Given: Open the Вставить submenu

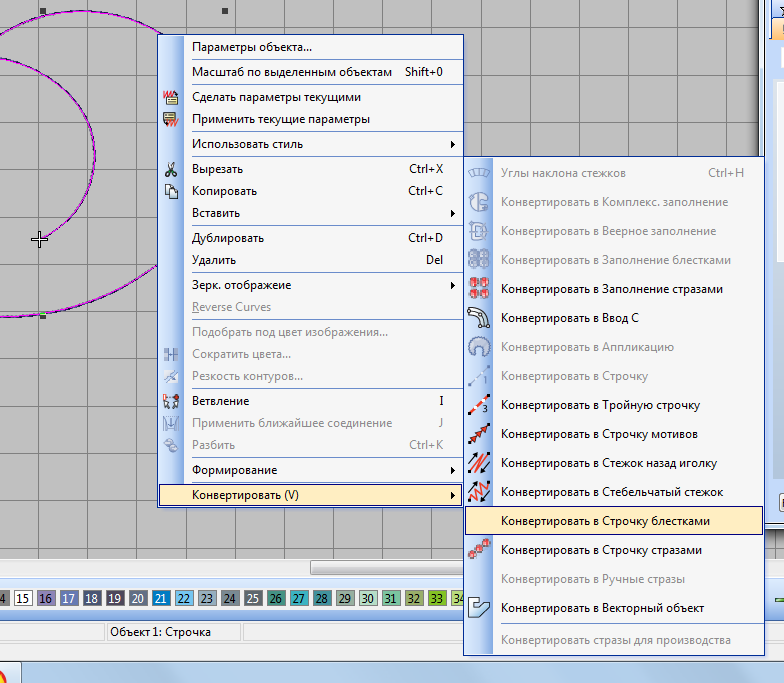Looking at the screenshot, I should pos(310,213).
